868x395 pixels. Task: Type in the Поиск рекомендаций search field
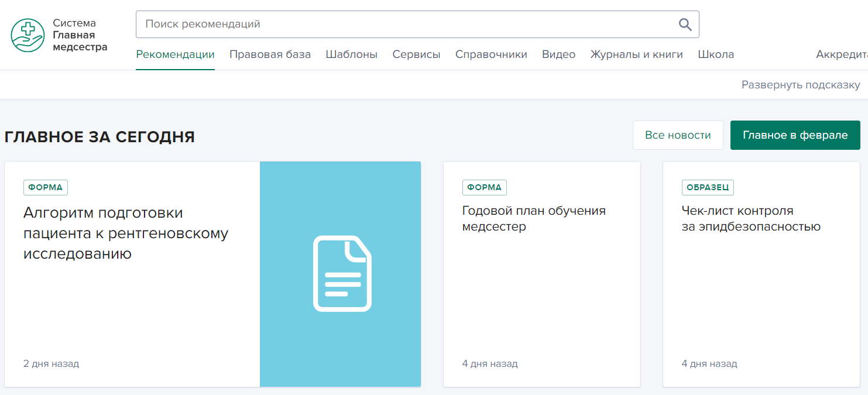pyautogui.click(x=404, y=24)
